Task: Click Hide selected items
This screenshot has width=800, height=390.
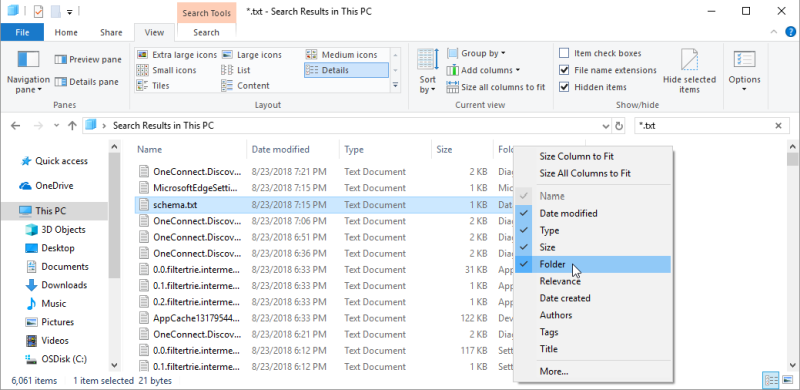Action: pyautogui.click(x=689, y=71)
